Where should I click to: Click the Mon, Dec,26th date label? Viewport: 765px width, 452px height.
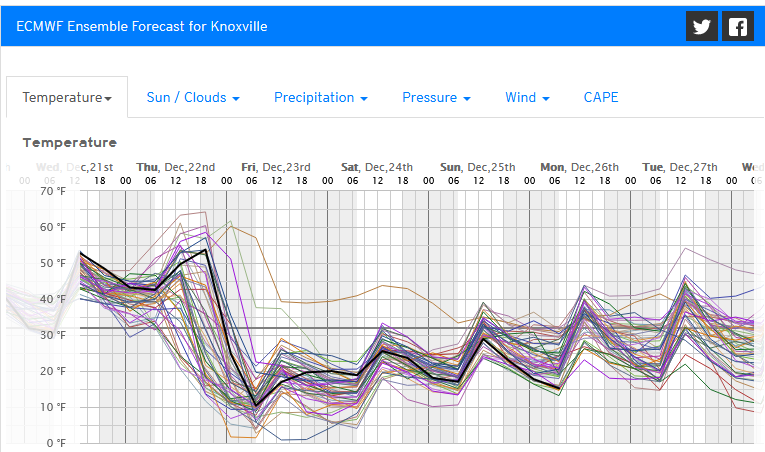coord(580,167)
